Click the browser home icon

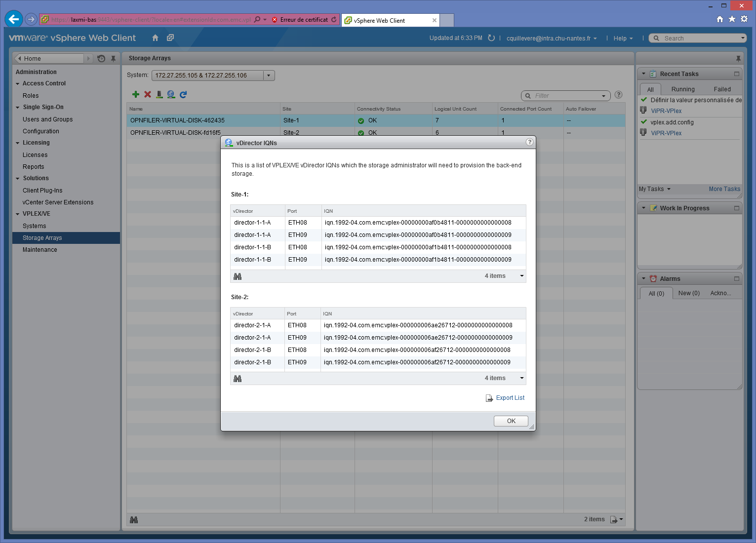point(720,19)
